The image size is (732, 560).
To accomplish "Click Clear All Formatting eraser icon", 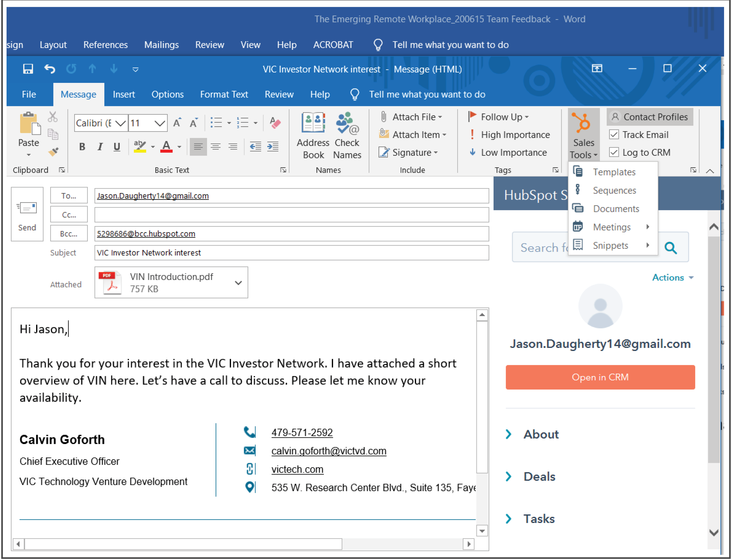I will pos(275,123).
